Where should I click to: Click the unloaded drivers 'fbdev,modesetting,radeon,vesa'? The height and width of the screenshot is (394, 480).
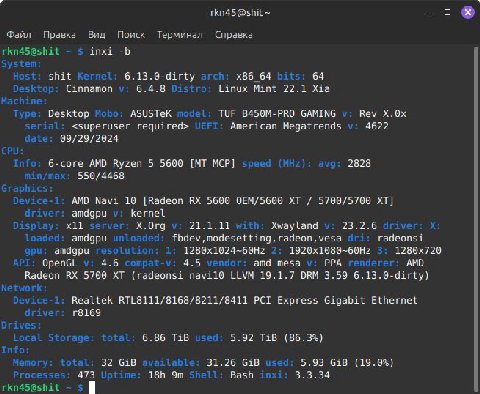[257, 238]
